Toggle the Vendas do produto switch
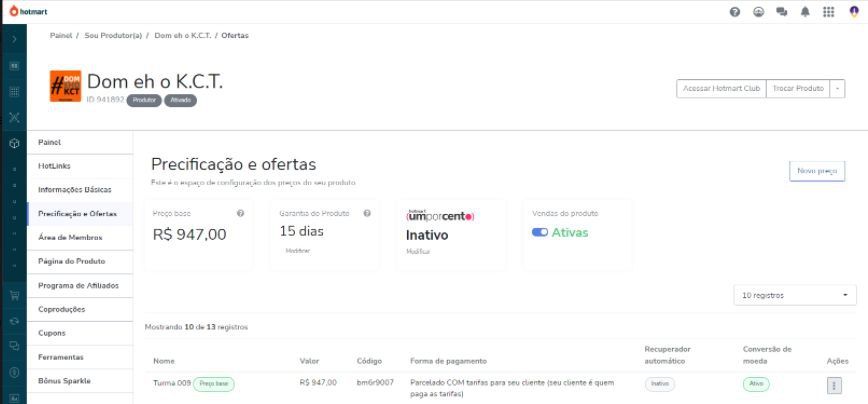This screenshot has width=868, height=404. tap(540, 232)
